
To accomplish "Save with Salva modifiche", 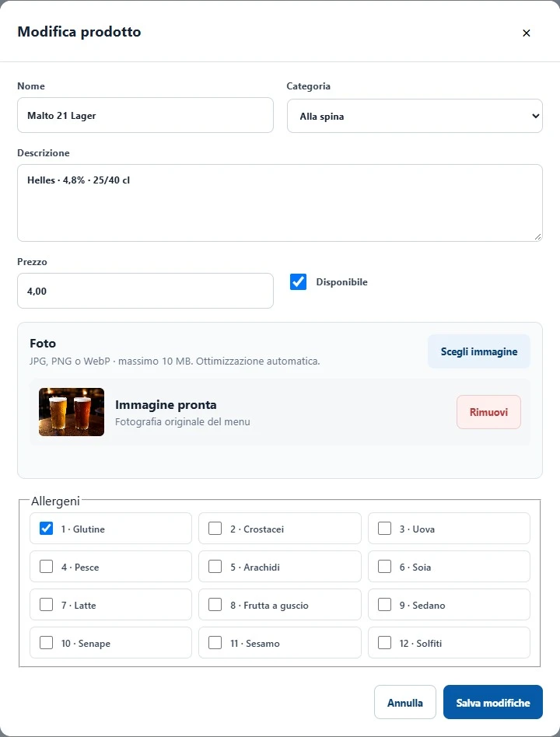I will 493,703.
